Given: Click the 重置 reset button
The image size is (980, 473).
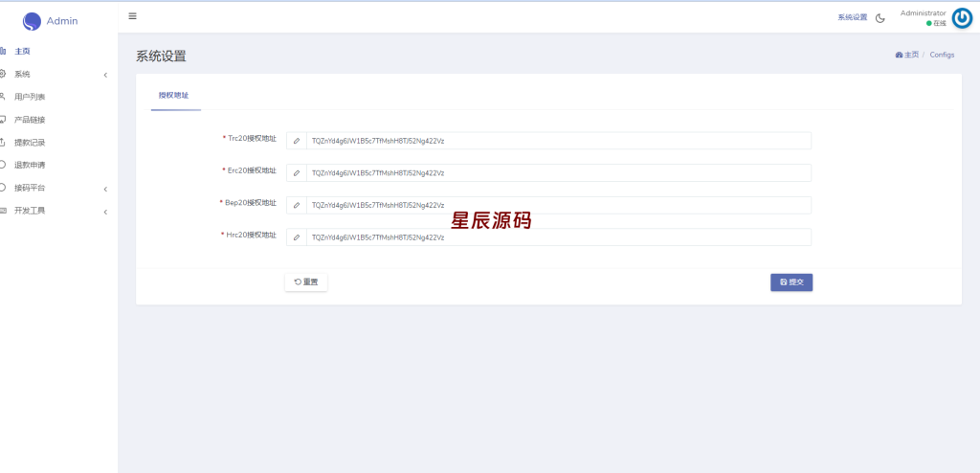Looking at the screenshot, I should click(x=306, y=282).
